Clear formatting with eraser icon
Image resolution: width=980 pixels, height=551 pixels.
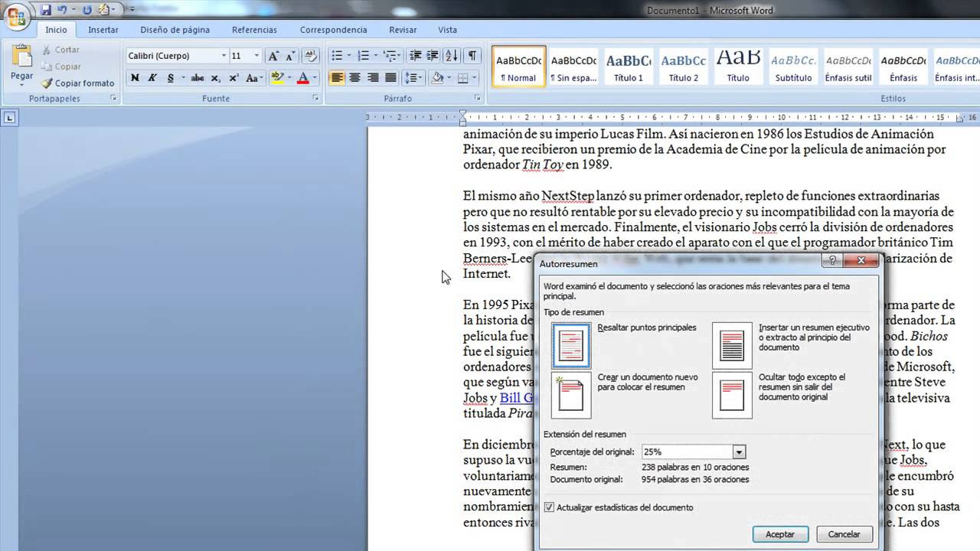[x=311, y=56]
